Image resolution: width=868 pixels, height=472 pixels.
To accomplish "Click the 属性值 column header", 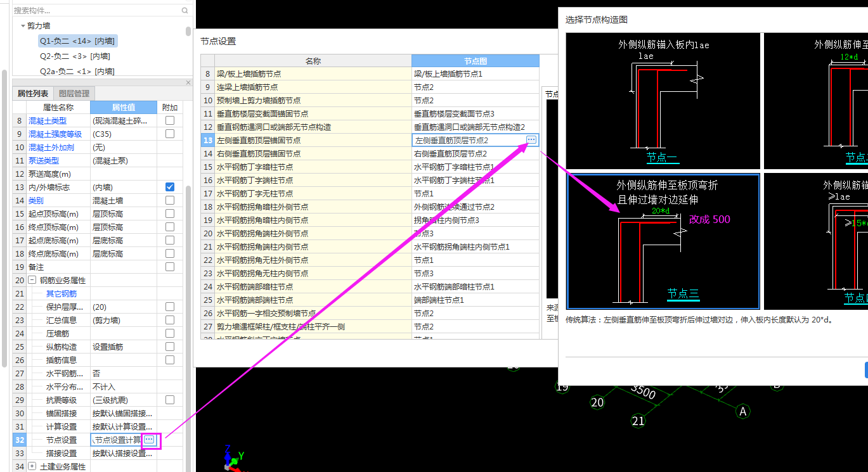I will click(124, 107).
